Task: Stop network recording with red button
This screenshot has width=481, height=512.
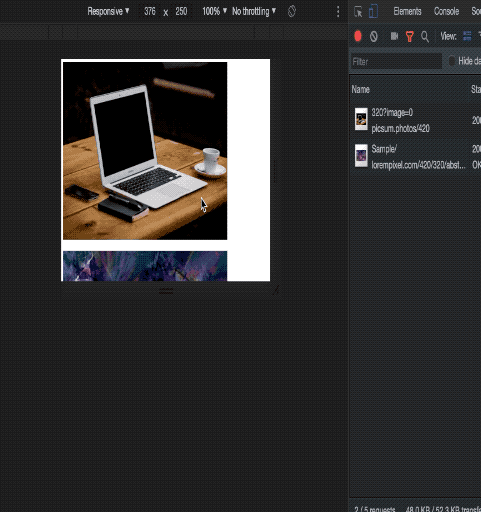Action: click(358, 36)
